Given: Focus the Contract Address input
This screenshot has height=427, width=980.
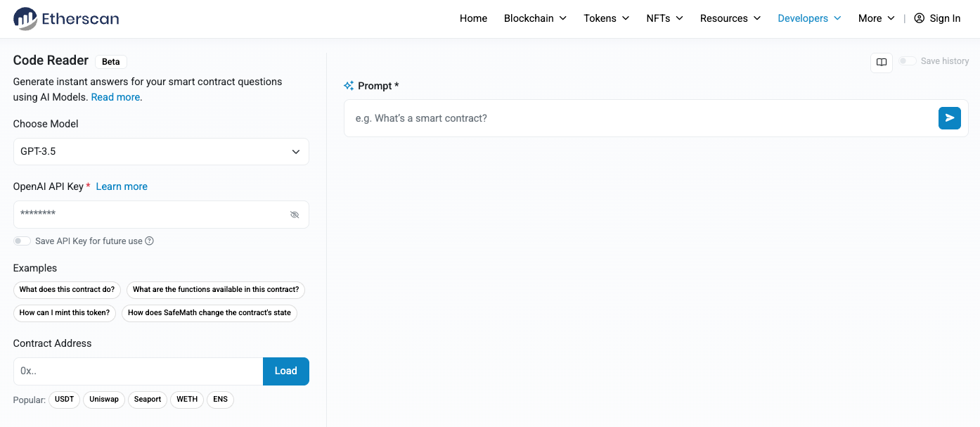Looking at the screenshot, I should (138, 371).
